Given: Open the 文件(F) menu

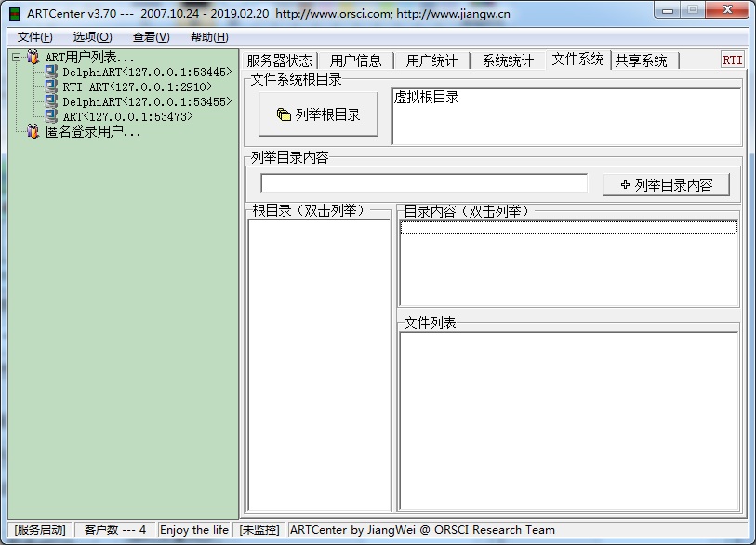Looking at the screenshot, I should (x=34, y=37).
